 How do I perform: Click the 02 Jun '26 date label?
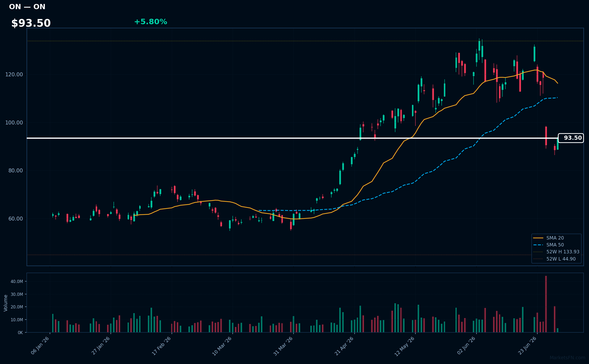tap(466, 346)
